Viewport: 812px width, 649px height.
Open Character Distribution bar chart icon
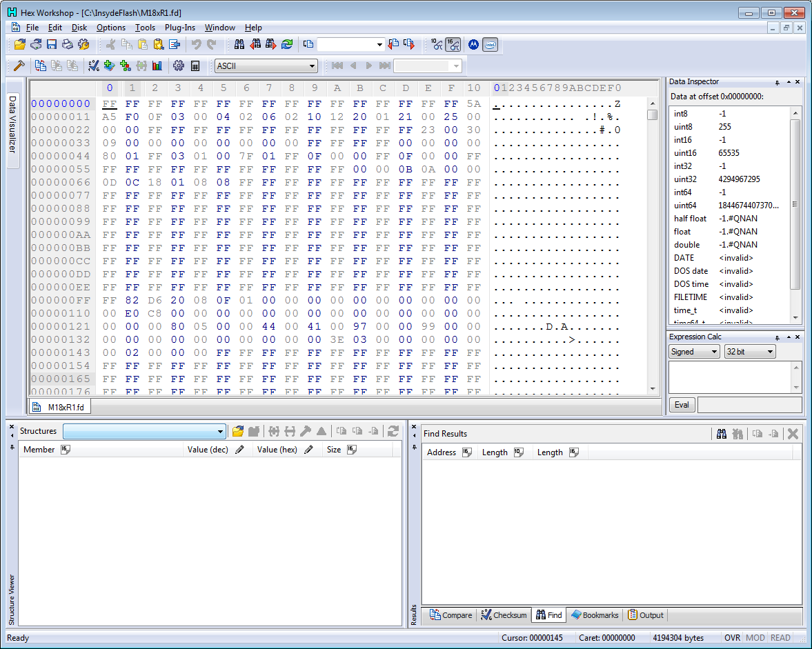(x=157, y=66)
